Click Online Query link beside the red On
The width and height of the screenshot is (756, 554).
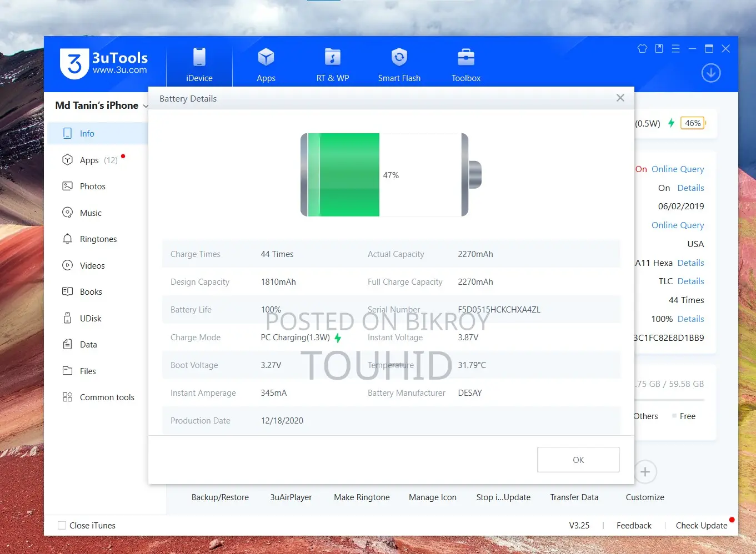(678, 169)
